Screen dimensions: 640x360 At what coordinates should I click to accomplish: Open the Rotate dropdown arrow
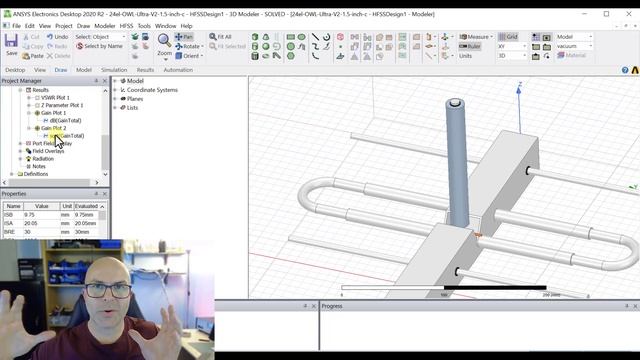(202, 47)
